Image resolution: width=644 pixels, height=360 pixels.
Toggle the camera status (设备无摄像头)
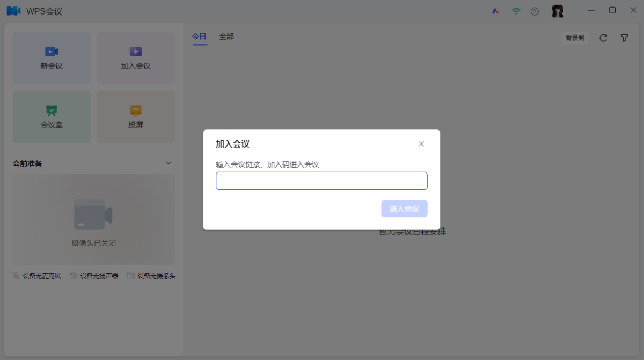click(x=151, y=276)
